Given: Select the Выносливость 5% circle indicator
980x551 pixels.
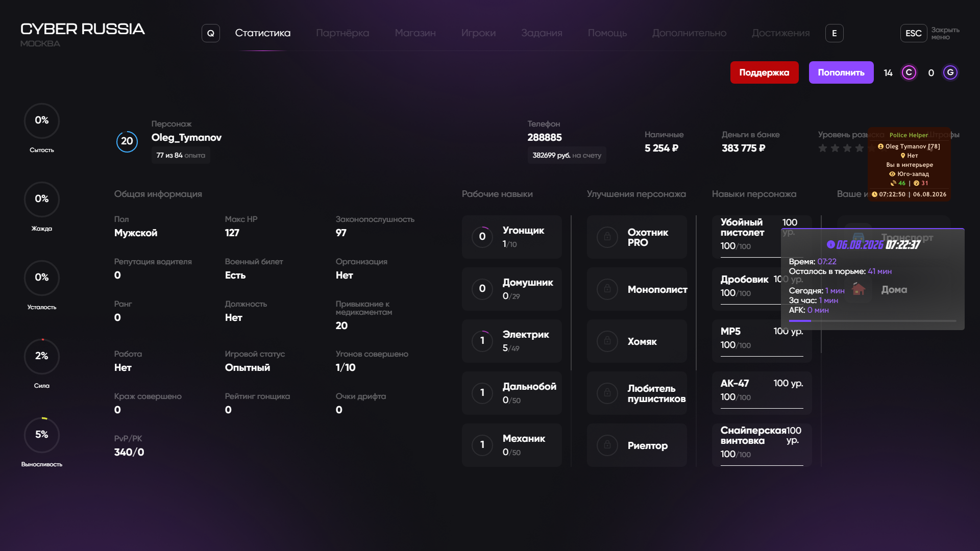Looking at the screenshot, I should (x=42, y=435).
